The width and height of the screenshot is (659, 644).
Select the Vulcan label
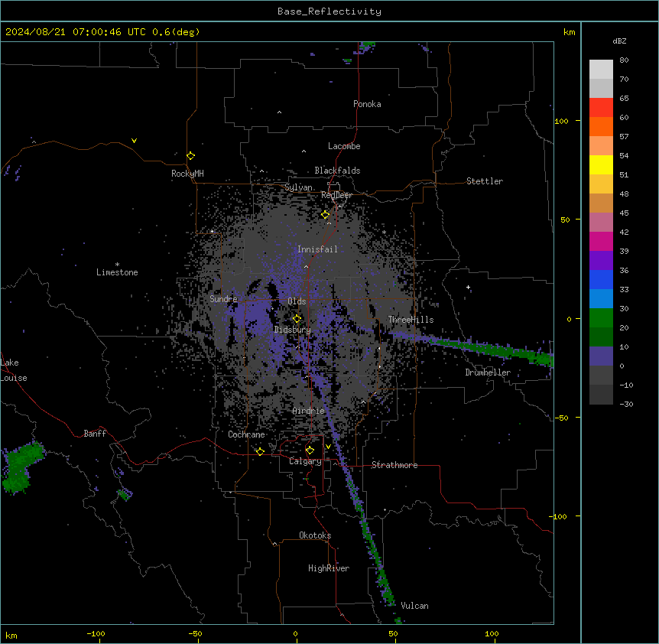[x=415, y=606]
